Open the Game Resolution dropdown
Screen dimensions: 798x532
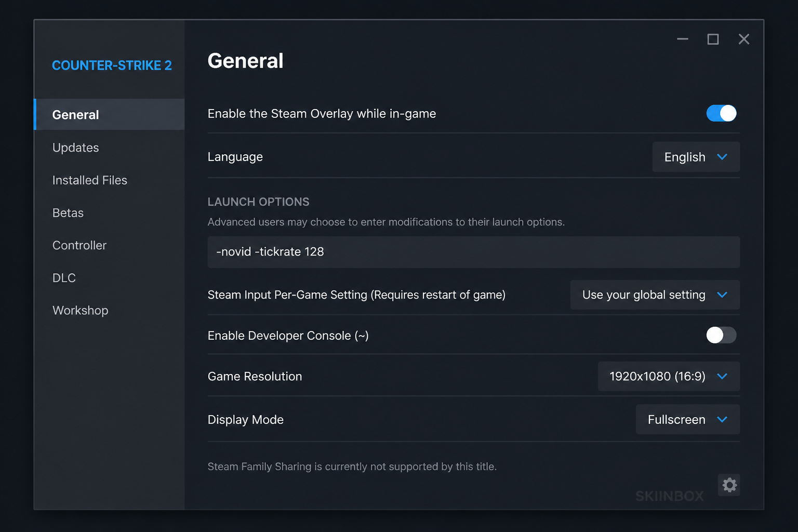pos(669,376)
